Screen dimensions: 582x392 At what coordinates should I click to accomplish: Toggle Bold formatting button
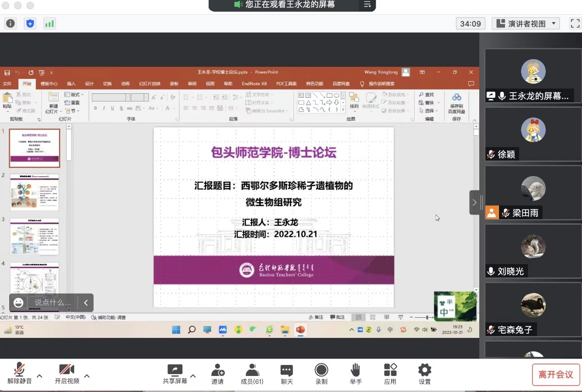point(95,108)
